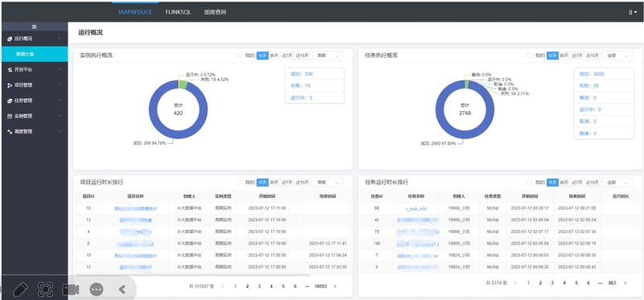Click the 任务管理 sidebar icon
644x300 pixels.
click(10, 101)
